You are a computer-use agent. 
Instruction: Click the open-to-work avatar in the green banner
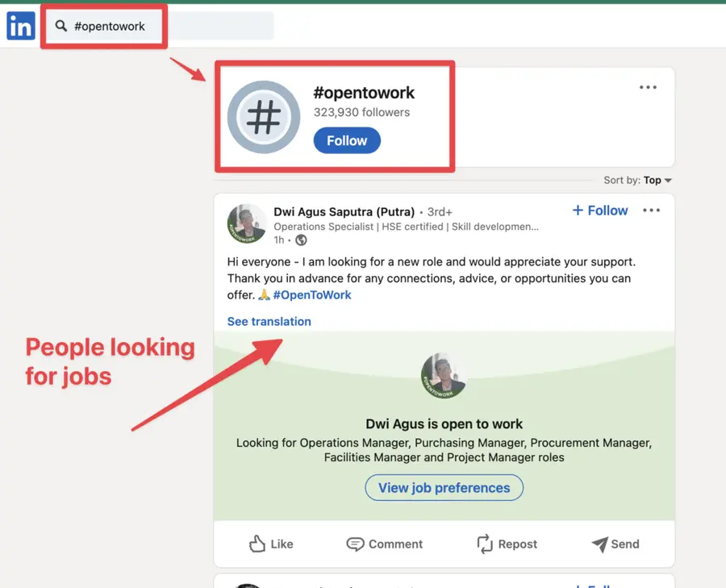pos(444,374)
